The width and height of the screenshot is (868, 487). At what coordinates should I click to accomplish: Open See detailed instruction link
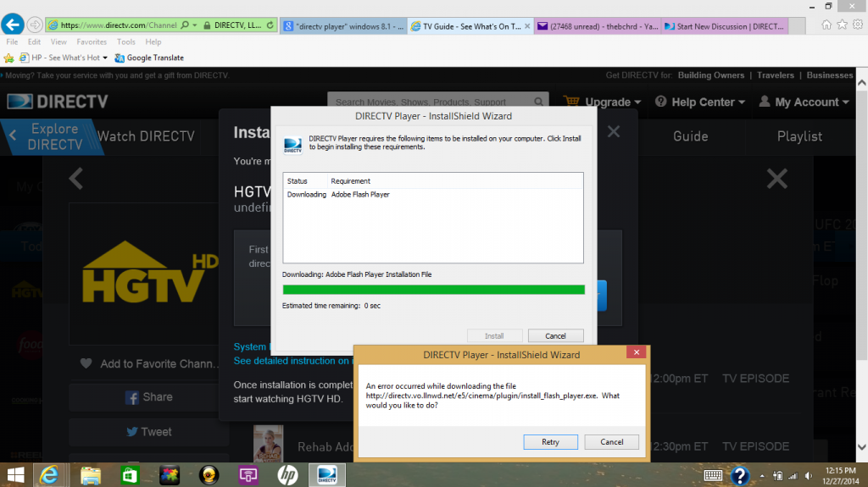292,361
